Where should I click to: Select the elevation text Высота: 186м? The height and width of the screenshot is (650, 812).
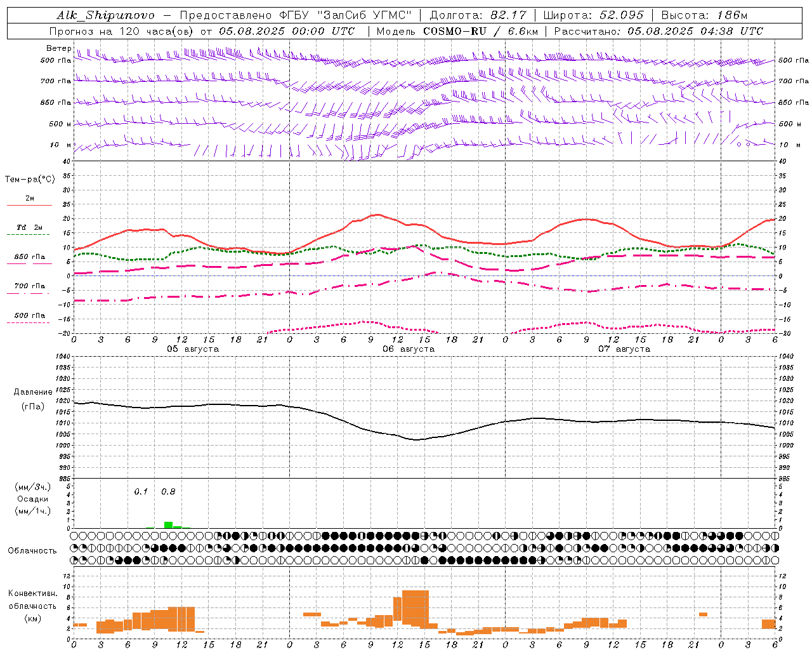(704, 15)
